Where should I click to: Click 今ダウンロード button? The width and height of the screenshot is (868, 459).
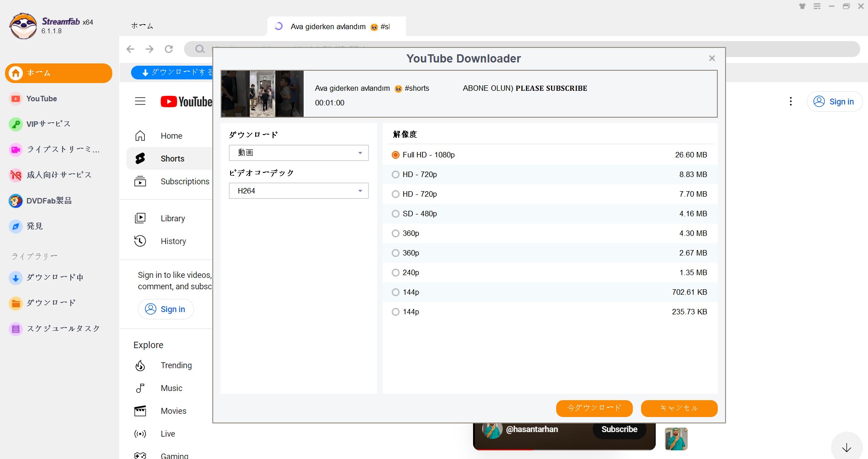click(594, 408)
